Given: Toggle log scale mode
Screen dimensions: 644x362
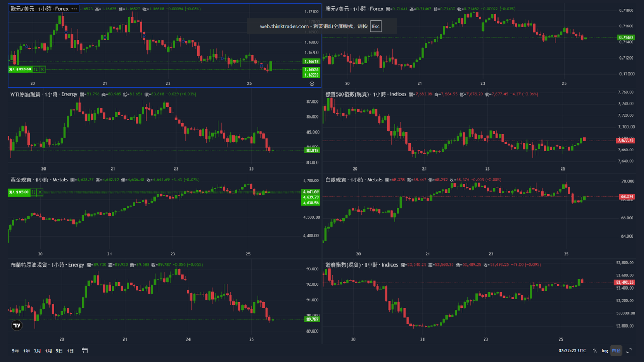Looking at the screenshot, I should coord(605,351).
